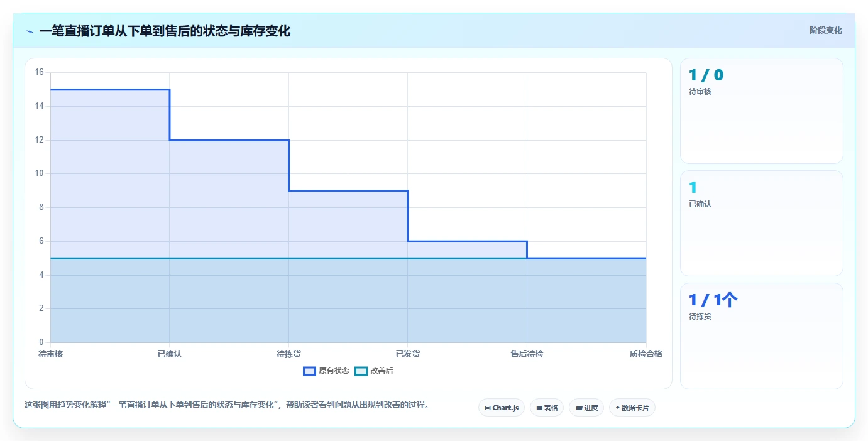Open the 待审核 data card
Image resolution: width=868 pixels, height=441 pixels.
(x=761, y=111)
